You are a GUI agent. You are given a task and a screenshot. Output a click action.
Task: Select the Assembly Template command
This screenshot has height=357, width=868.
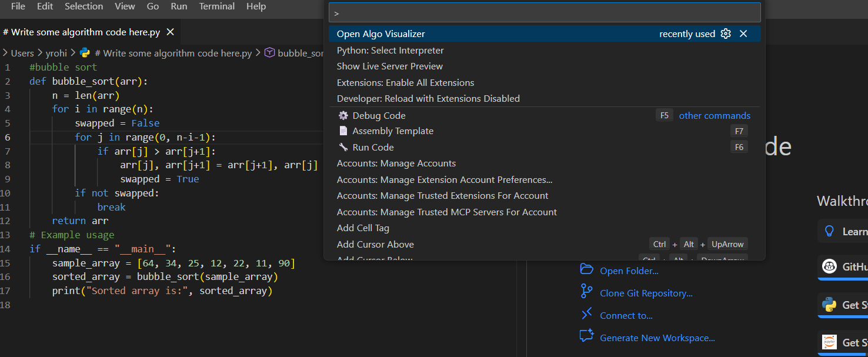click(x=545, y=131)
